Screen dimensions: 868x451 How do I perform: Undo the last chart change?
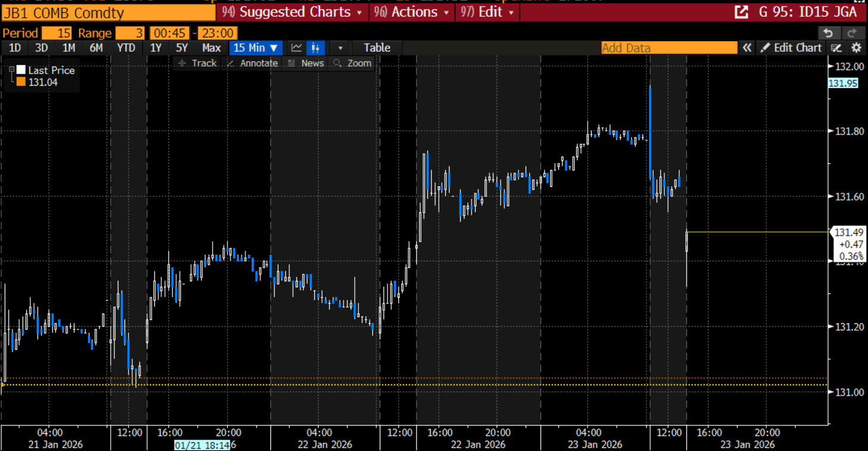coord(828,33)
